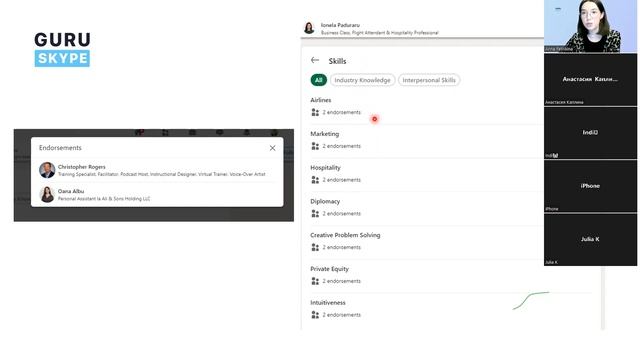View the 2 endorsements for Creative Problem Solving

[342, 247]
